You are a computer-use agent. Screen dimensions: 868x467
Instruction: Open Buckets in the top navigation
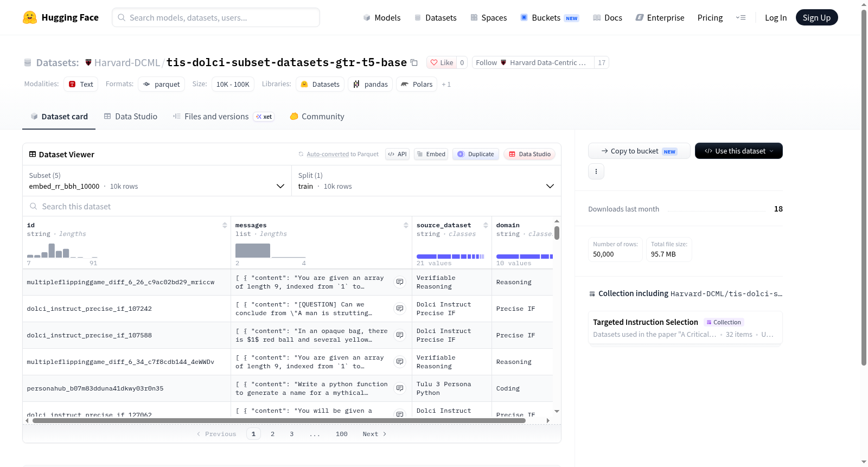click(550, 17)
